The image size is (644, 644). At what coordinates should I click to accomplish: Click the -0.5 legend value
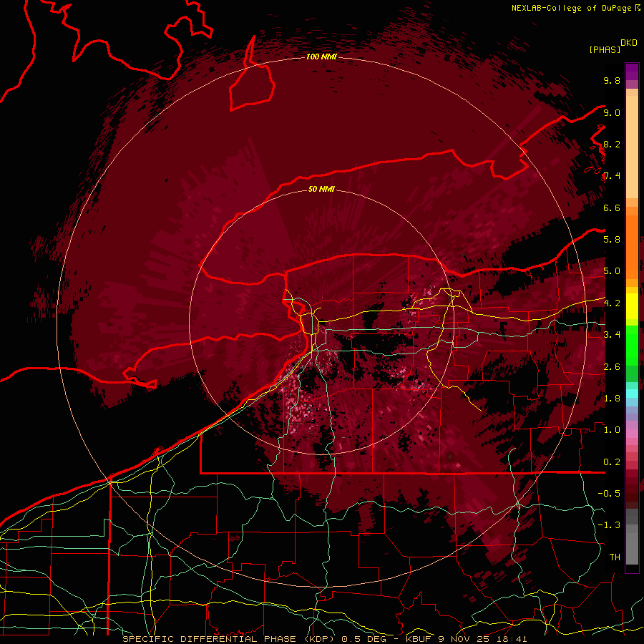(x=609, y=494)
